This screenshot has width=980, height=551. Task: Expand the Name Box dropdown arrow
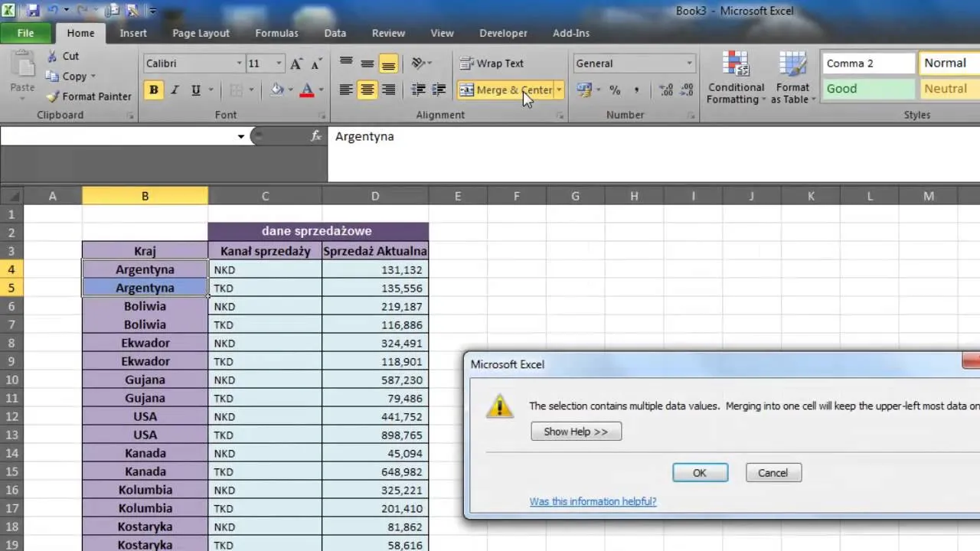[x=240, y=136]
